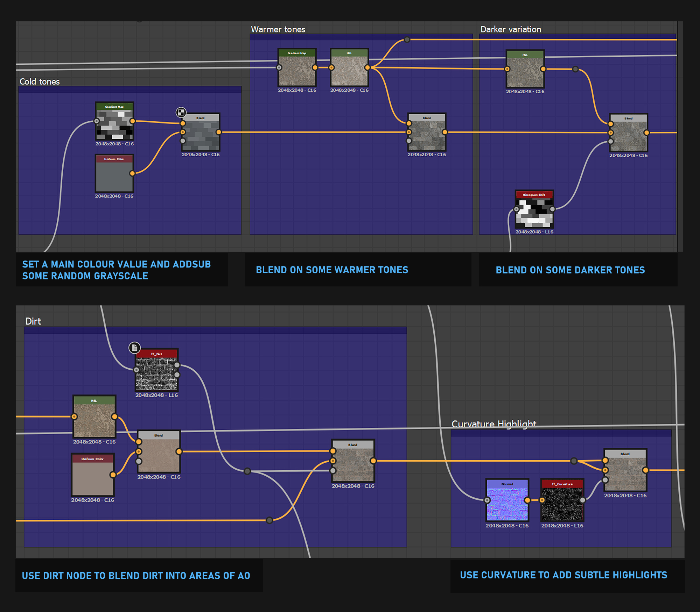700x612 pixels.
Task: Click the Cold tones frame title
Action: (40, 82)
